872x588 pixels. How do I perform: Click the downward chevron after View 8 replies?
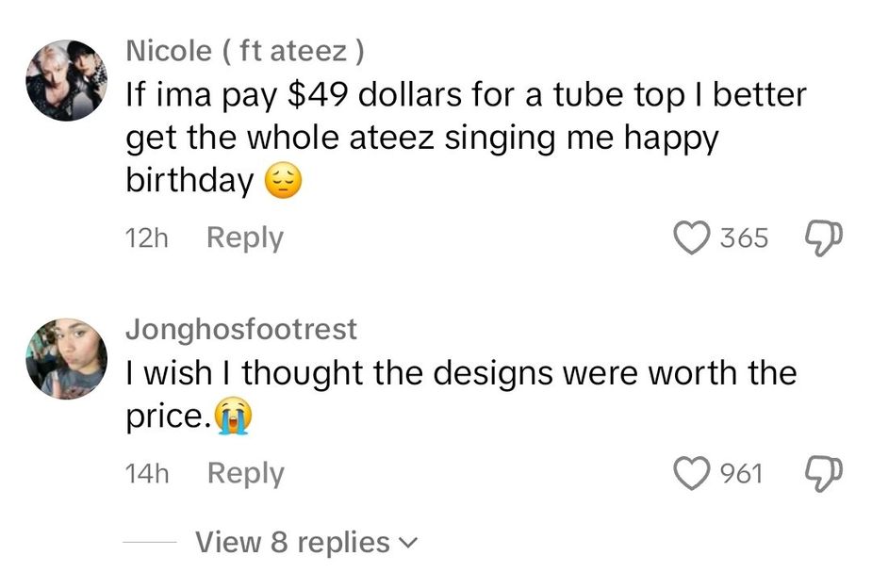(x=405, y=544)
